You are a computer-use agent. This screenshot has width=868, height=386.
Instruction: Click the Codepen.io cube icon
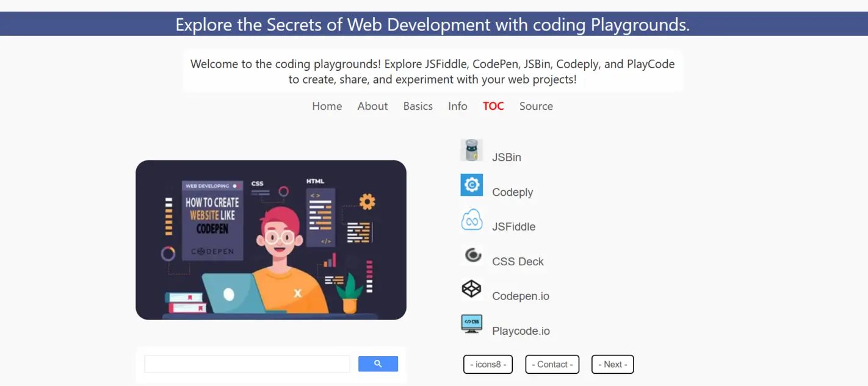[x=471, y=289]
